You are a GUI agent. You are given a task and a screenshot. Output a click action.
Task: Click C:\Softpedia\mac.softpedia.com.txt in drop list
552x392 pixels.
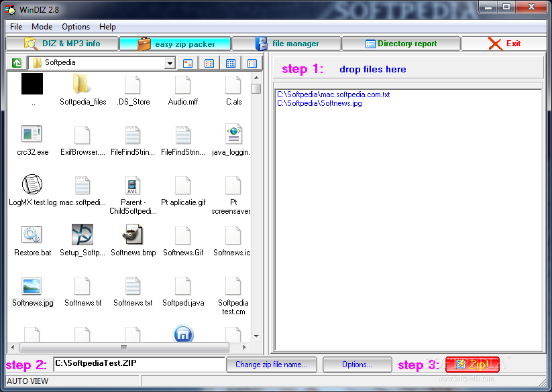point(333,94)
